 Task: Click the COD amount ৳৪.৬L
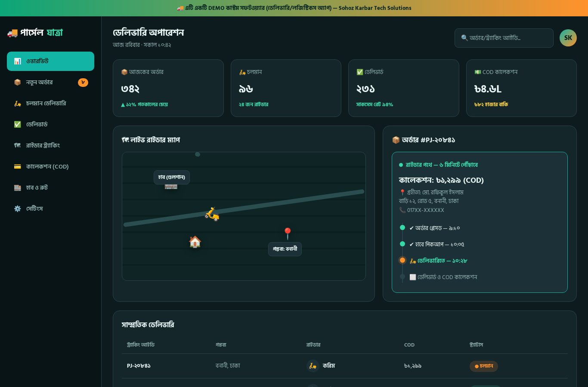click(x=488, y=89)
